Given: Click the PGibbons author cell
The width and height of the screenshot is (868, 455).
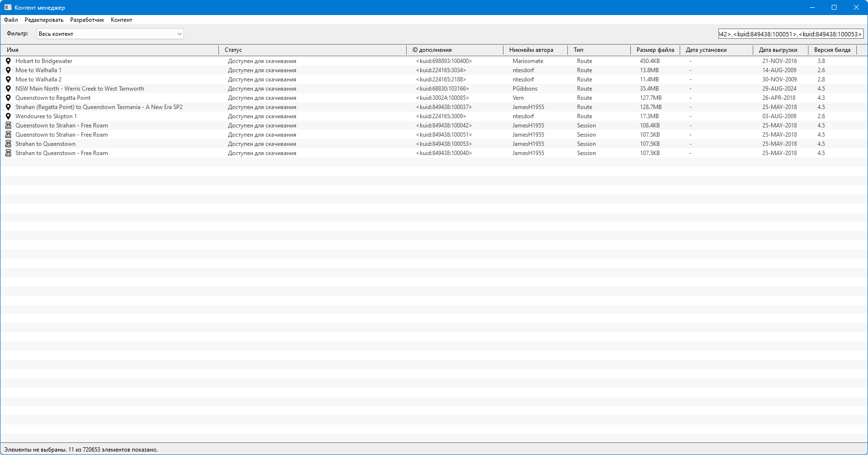Looking at the screenshot, I should pyautogui.click(x=525, y=89).
